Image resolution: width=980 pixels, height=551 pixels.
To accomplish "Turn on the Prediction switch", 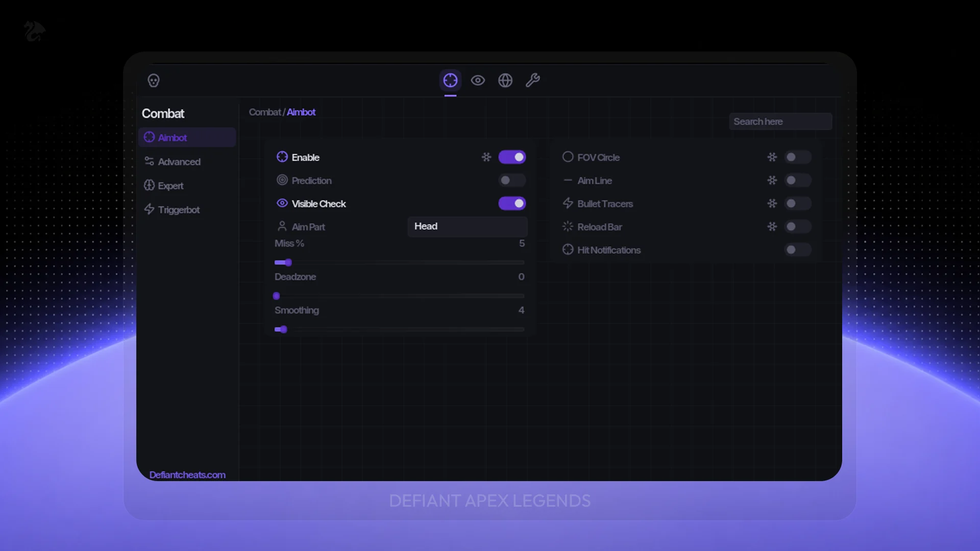I will pyautogui.click(x=512, y=180).
